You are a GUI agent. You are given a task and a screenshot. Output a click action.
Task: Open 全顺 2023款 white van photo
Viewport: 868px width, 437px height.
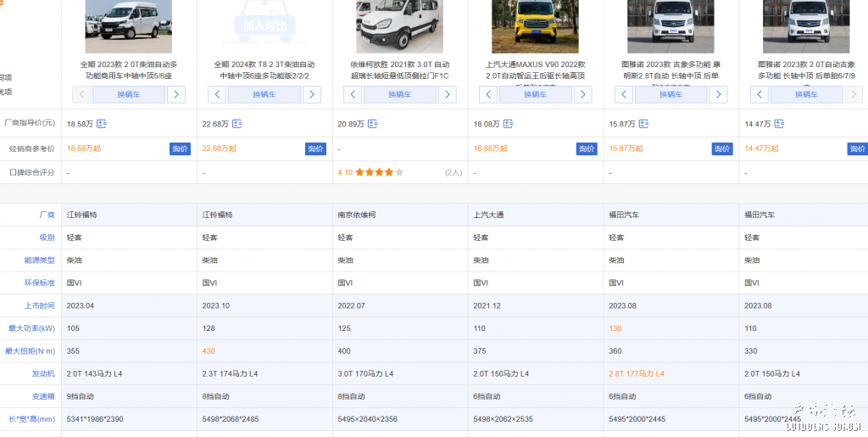129,26
